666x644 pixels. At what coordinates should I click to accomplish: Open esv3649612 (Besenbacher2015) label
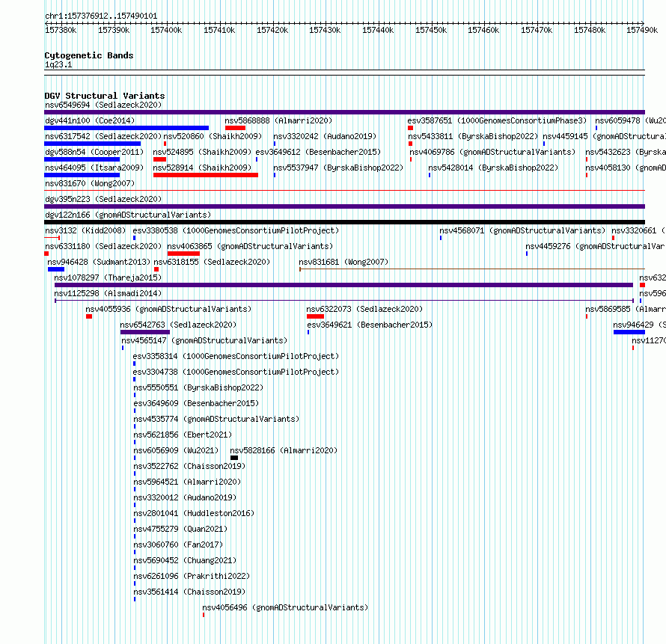point(318,152)
